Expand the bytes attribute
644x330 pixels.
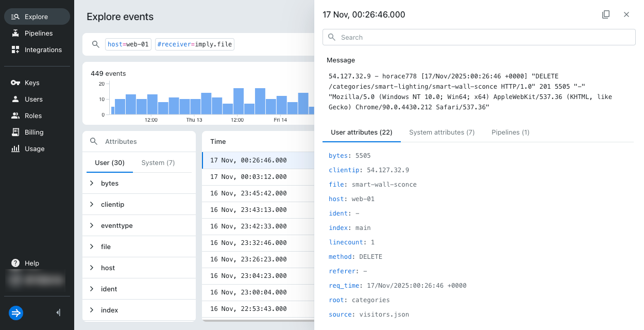click(x=92, y=183)
